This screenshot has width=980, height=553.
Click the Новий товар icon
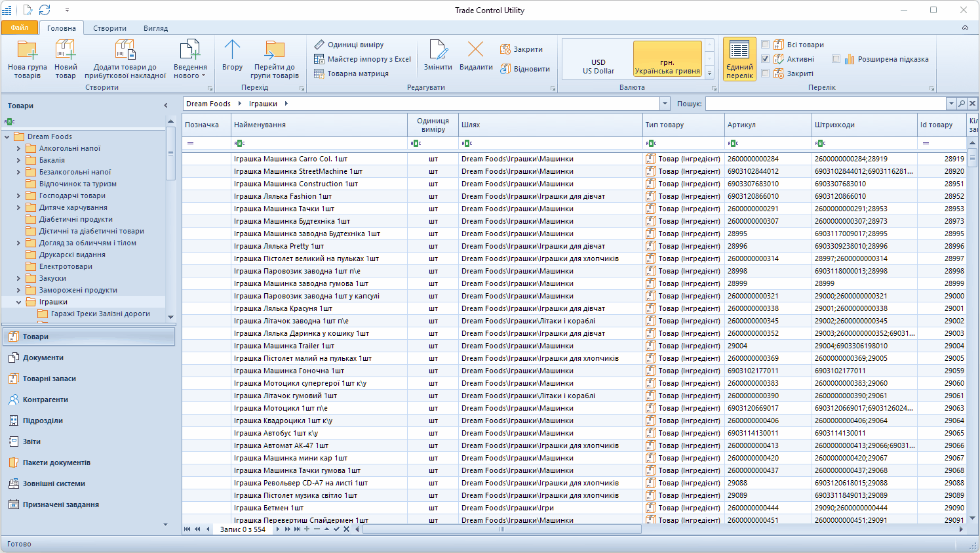[x=66, y=51]
